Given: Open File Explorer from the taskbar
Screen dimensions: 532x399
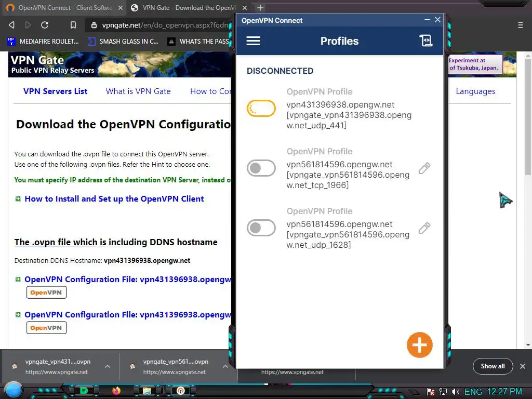Looking at the screenshot, I should (147, 391).
